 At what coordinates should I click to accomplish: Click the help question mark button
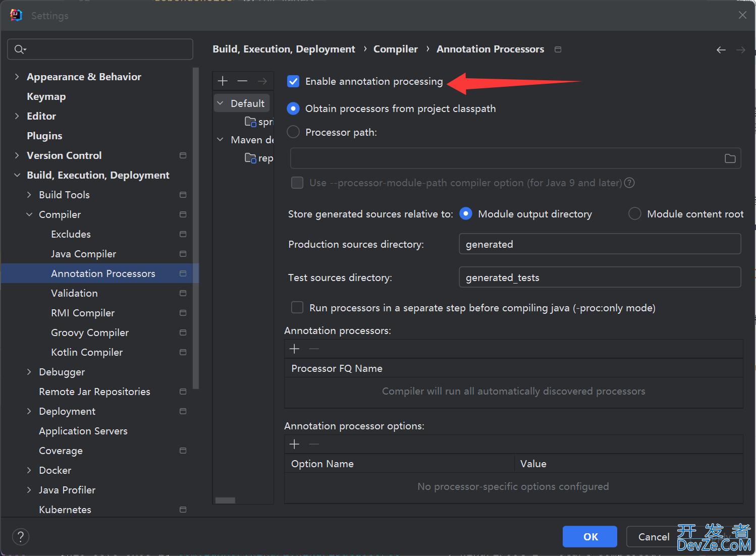point(21,537)
